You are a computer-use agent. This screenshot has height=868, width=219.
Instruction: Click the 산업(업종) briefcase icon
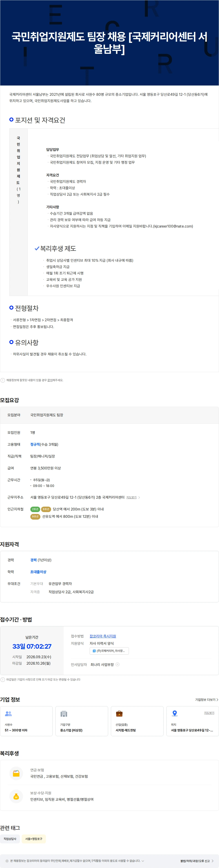[119, 714]
